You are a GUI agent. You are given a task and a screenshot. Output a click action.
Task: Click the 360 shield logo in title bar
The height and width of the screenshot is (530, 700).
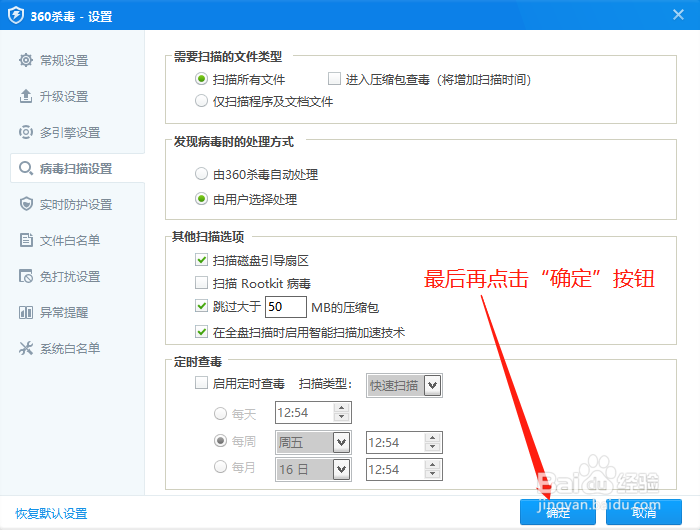[16, 16]
